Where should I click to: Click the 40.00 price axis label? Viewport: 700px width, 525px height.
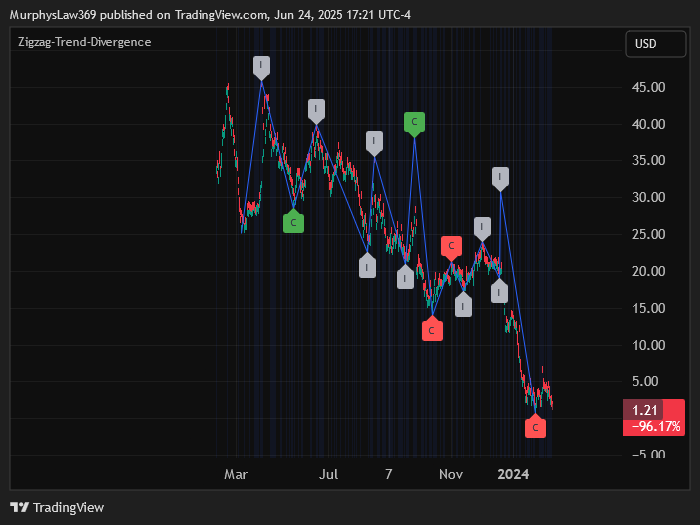click(x=648, y=124)
